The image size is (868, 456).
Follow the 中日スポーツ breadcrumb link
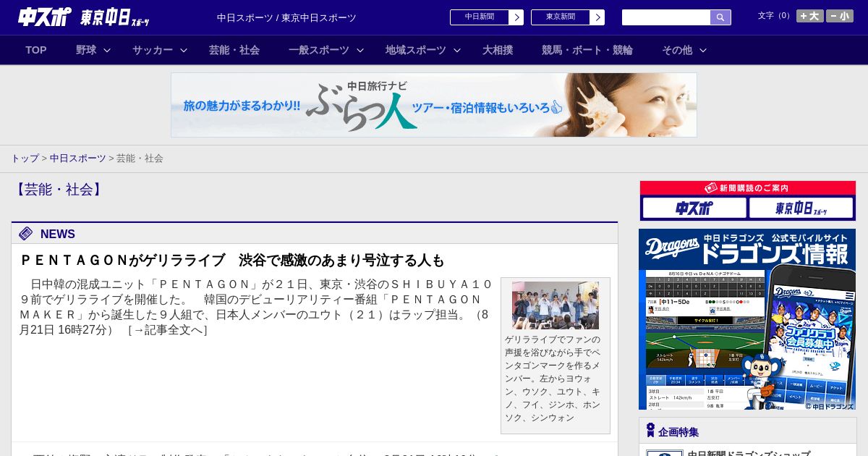78,159
